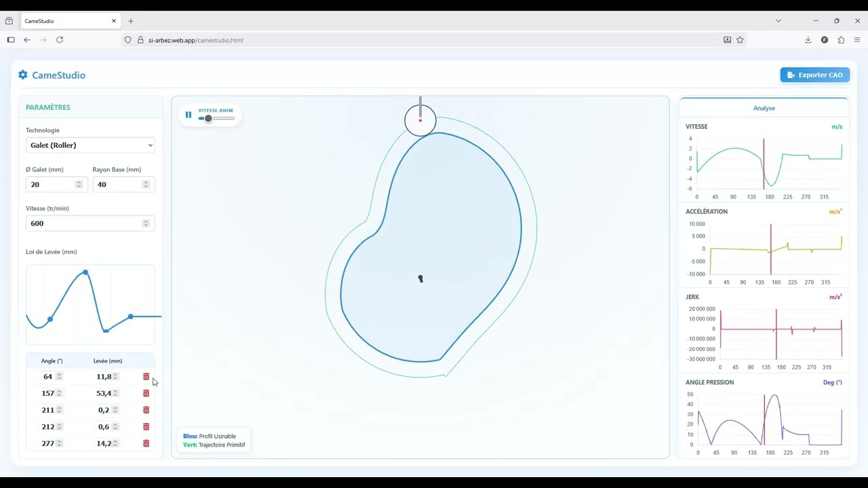
Task: Delete the row with angle 277
Action: point(146,443)
